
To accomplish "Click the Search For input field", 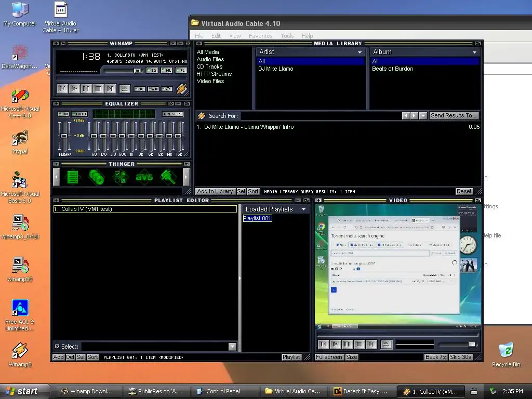I will click(320, 116).
